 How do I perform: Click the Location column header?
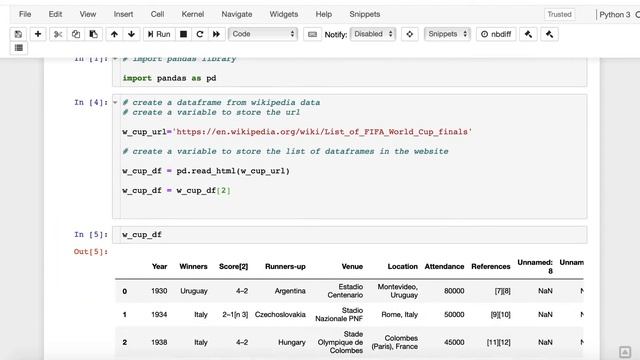(402, 267)
